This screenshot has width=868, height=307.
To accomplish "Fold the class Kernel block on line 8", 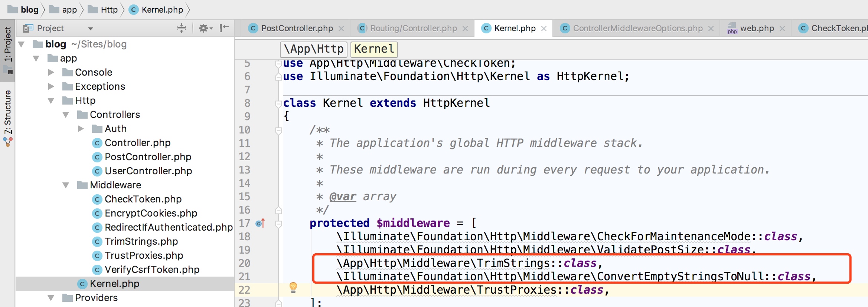I will pos(278,104).
